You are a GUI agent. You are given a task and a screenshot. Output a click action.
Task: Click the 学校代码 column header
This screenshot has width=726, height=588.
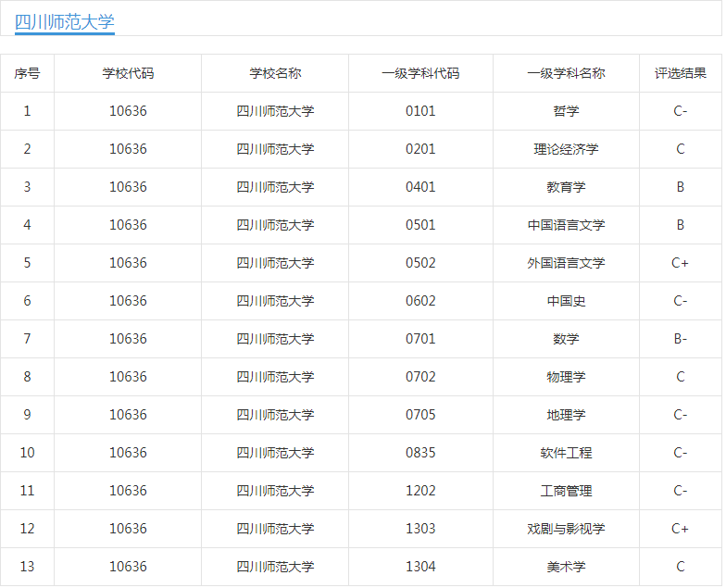tap(128, 73)
